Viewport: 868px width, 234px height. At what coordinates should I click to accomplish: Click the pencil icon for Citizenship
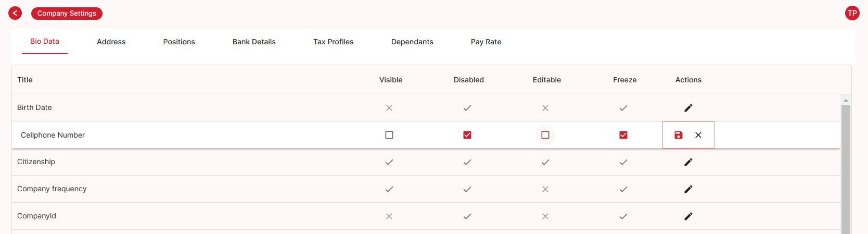[688, 162]
